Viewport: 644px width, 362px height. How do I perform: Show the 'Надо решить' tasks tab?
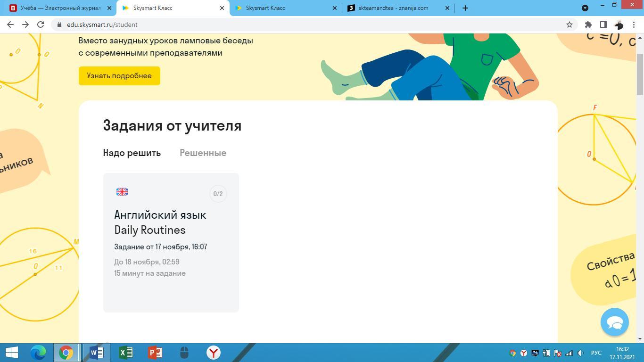click(132, 153)
